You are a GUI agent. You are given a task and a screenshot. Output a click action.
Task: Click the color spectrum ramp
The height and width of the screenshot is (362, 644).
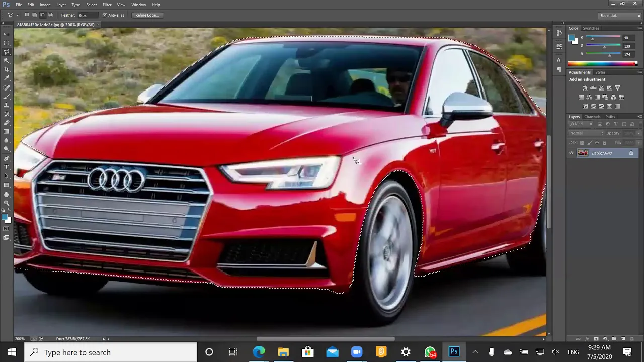pos(602,64)
